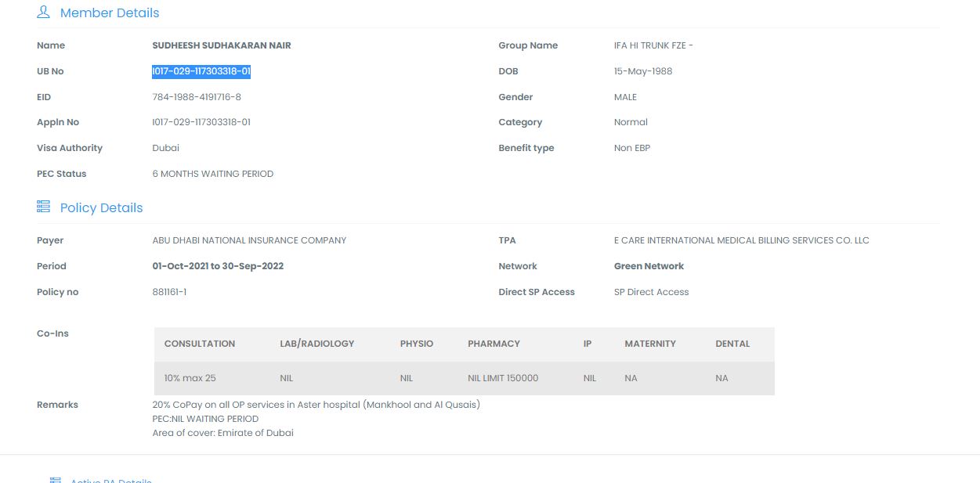
Task: Click the Policy Details section heading
Action: [101, 207]
